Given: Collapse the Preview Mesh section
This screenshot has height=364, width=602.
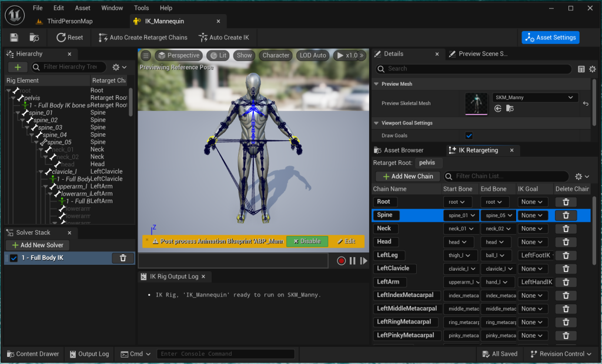Looking at the screenshot, I should pyautogui.click(x=376, y=84).
